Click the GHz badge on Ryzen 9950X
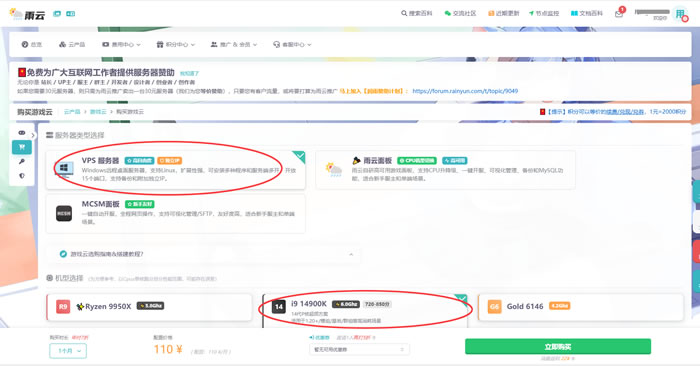Image resolution: width=700 pixels, height=366 pixels. [150, 306]
